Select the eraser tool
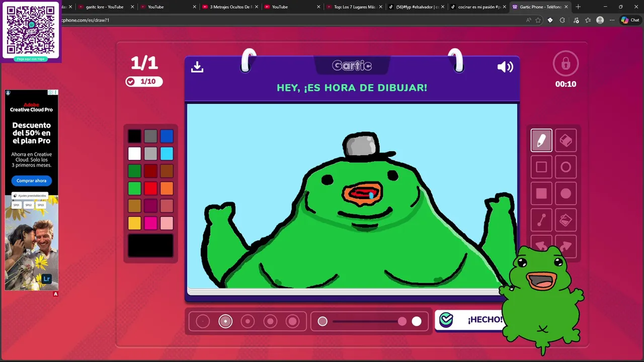The height and width of the screenshot is (362, 644). (566, 140)
